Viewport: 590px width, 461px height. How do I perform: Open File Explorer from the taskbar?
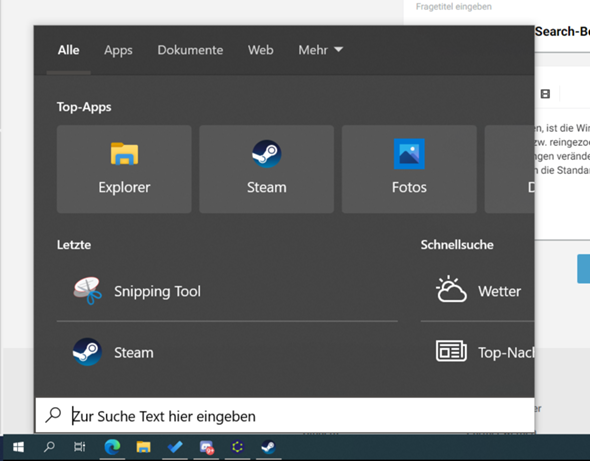tap(143, 447)
